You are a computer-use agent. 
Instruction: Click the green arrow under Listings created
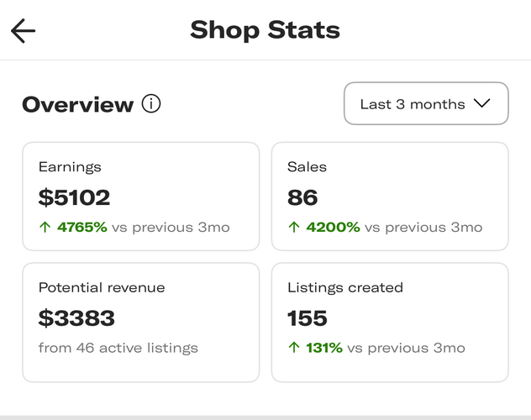[x=293, y=348]
